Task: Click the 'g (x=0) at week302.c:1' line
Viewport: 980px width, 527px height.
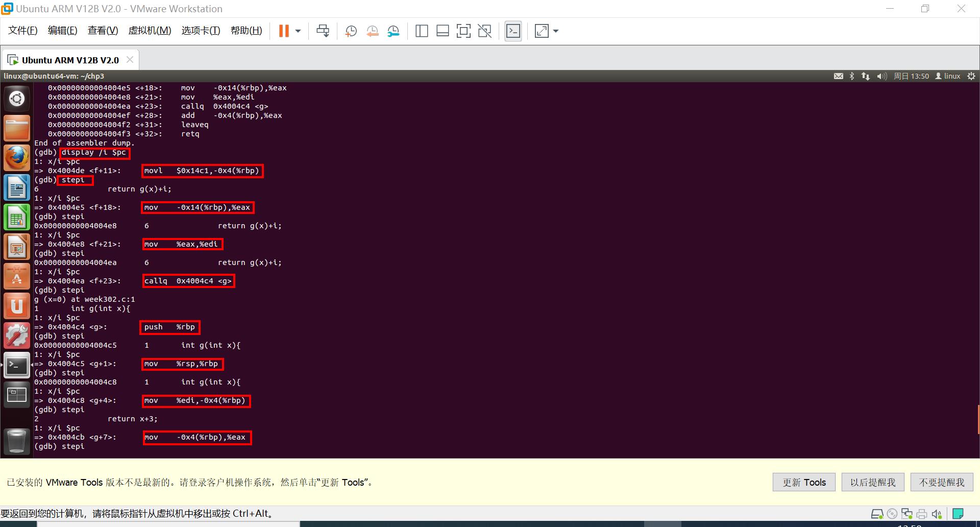Action: (x=85, y=299)
